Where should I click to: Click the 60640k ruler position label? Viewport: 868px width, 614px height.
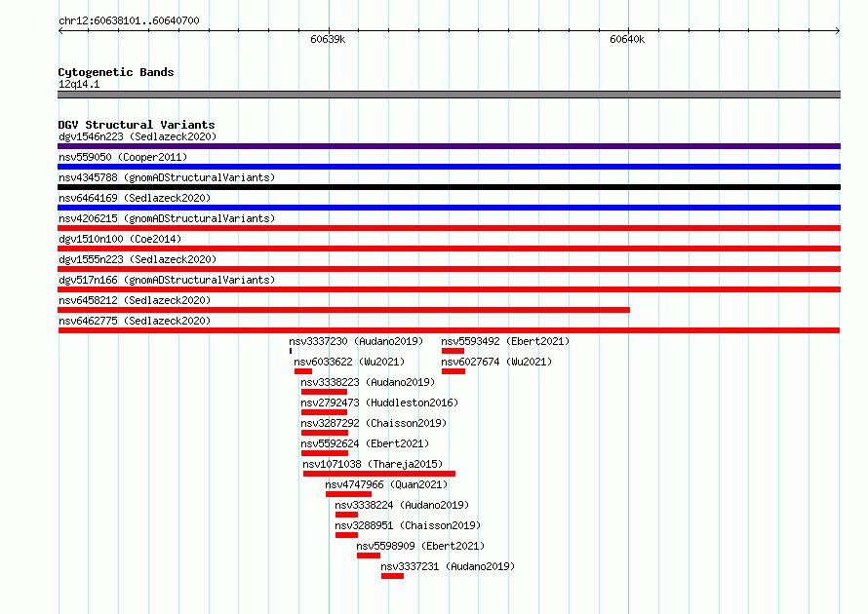627,39
